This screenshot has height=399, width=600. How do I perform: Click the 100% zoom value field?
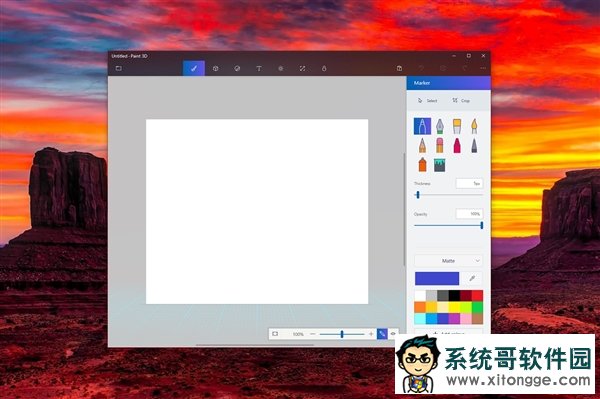(x=298, y=334)
